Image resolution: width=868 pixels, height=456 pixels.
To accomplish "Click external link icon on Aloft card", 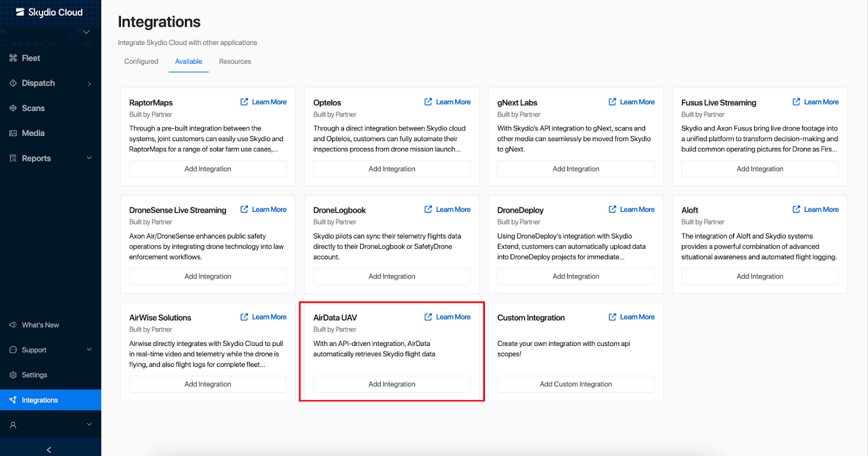I will 796,209.
